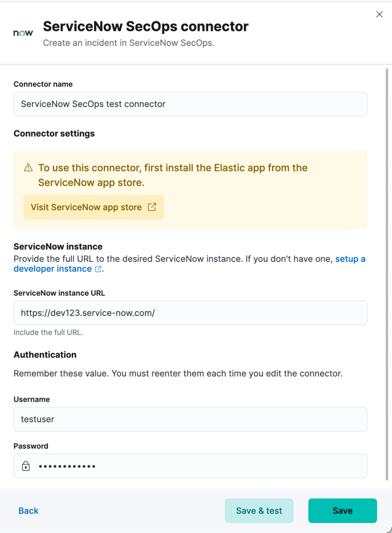Click the warning triangle icon in the callout
392x533 pixels.
[29, 167]
